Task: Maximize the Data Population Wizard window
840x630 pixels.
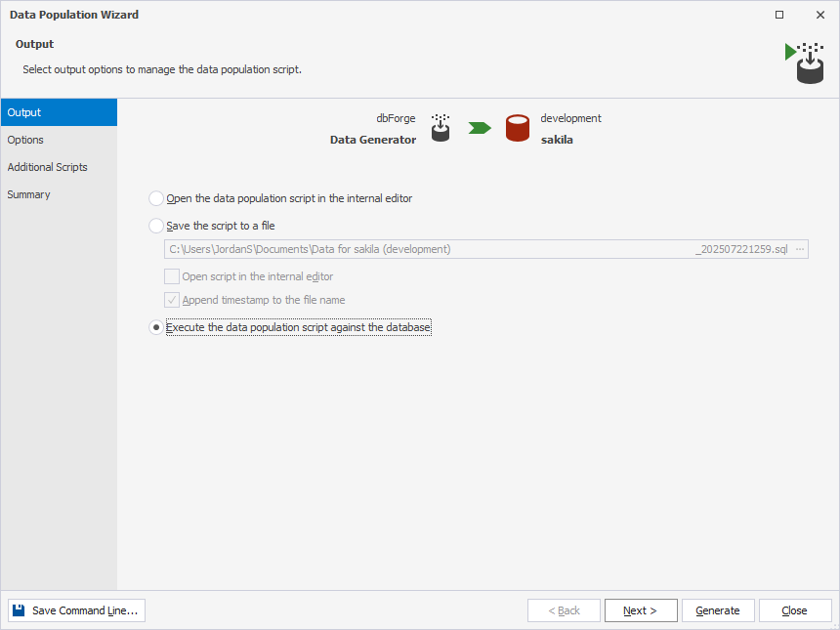Action: point(779,15)
